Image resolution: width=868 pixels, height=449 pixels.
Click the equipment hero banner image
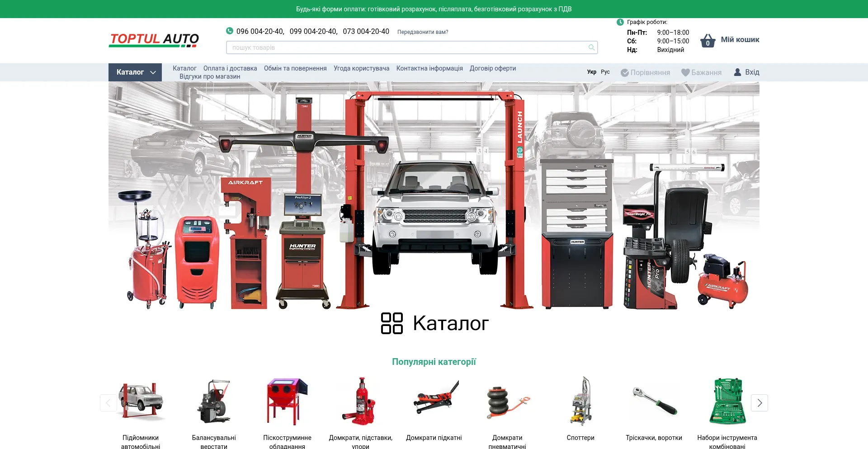pos(434,196)
